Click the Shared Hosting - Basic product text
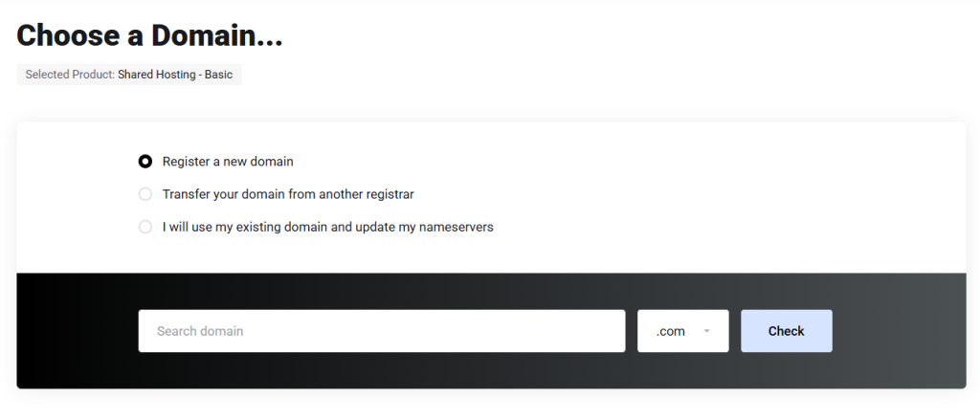Viewport: 980px width, 420px height. [175, 75]
